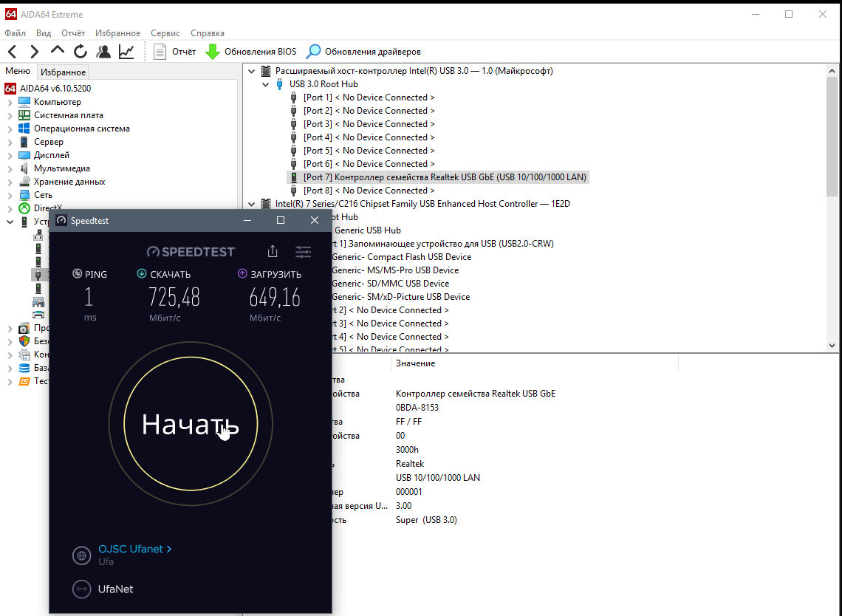The width and height of the screenshot is (842, 616).
Task: Expand the Компьютер tree node
Action: 10,102
